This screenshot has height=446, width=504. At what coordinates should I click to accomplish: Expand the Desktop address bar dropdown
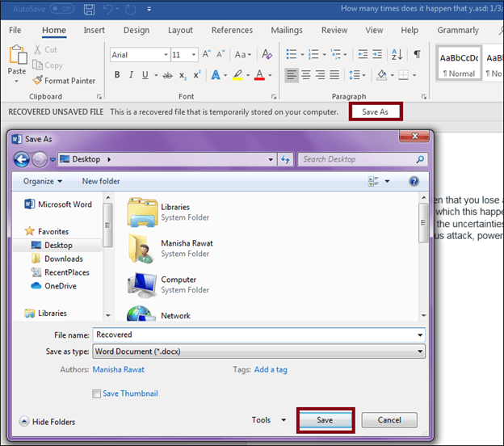271,159
